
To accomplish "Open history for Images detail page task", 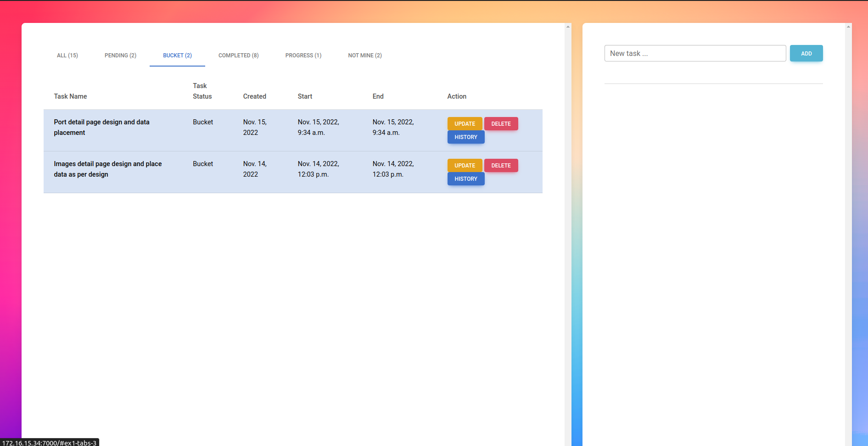I will coord(466,179).
